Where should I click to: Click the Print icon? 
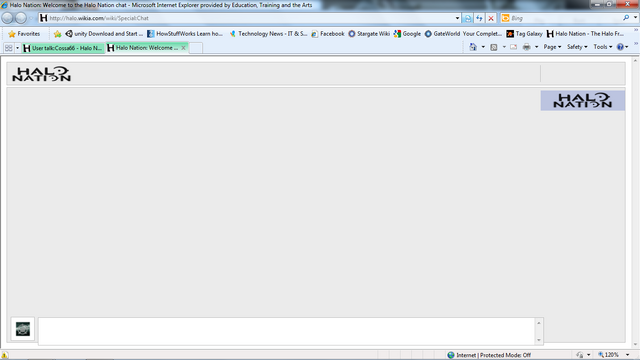tap(527, 47)
